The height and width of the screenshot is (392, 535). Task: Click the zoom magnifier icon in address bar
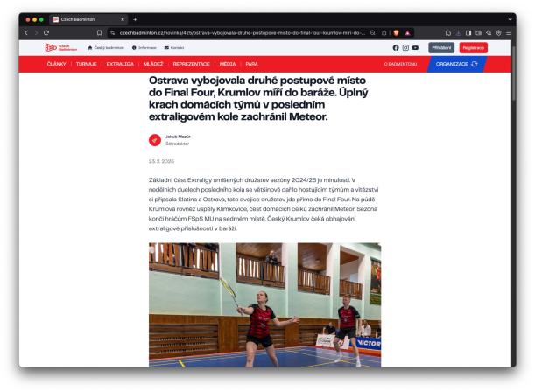point(373,33)
